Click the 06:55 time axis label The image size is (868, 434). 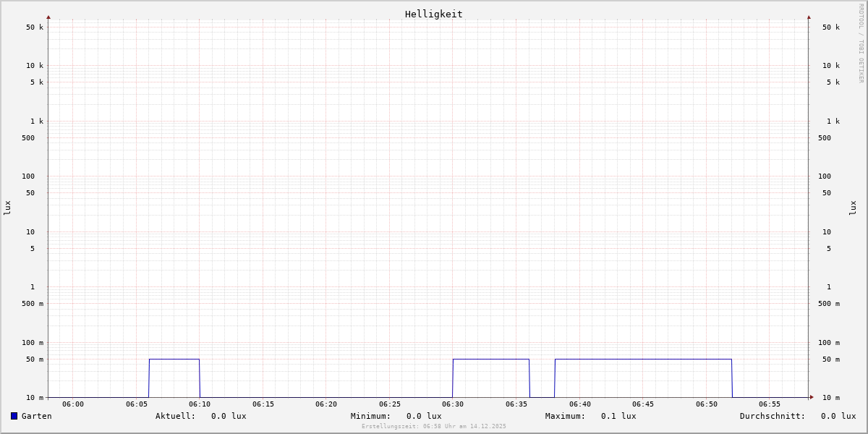[770, 404]
